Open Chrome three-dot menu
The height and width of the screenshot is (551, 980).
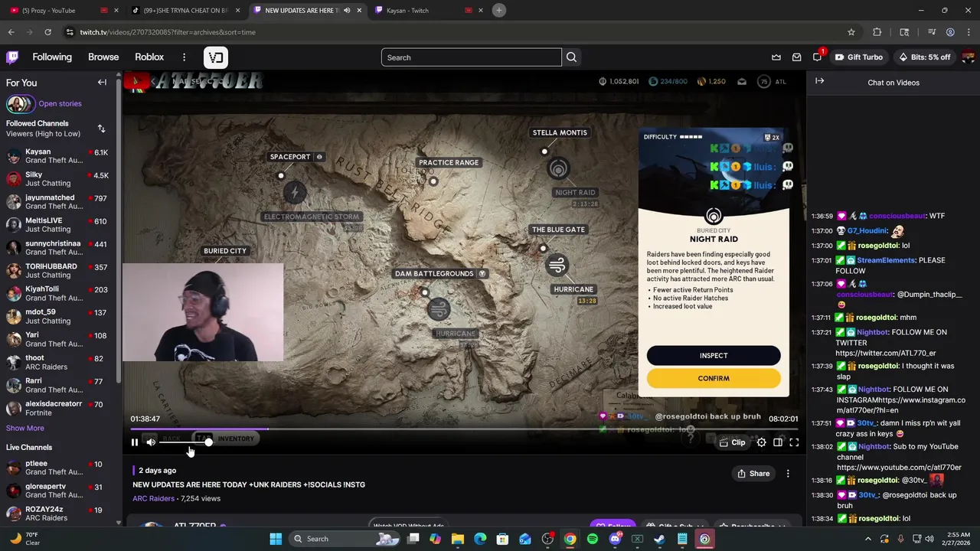[x=969, y=32]
